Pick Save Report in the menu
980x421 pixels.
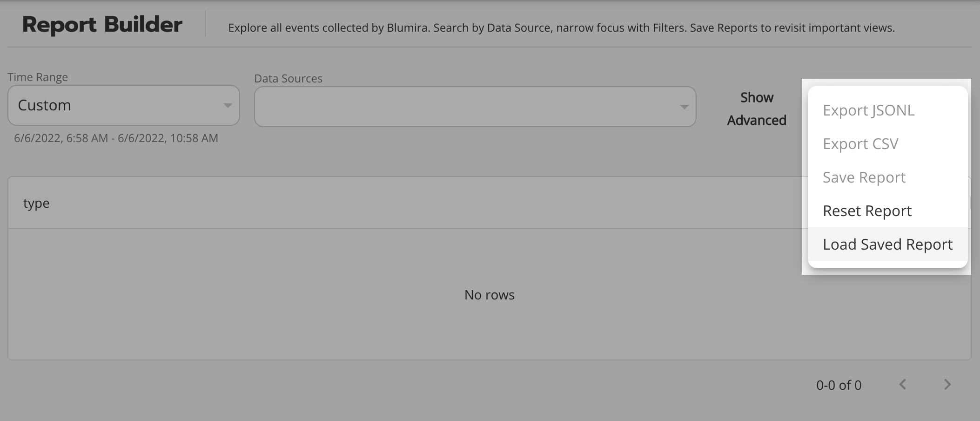click(864, 177)
